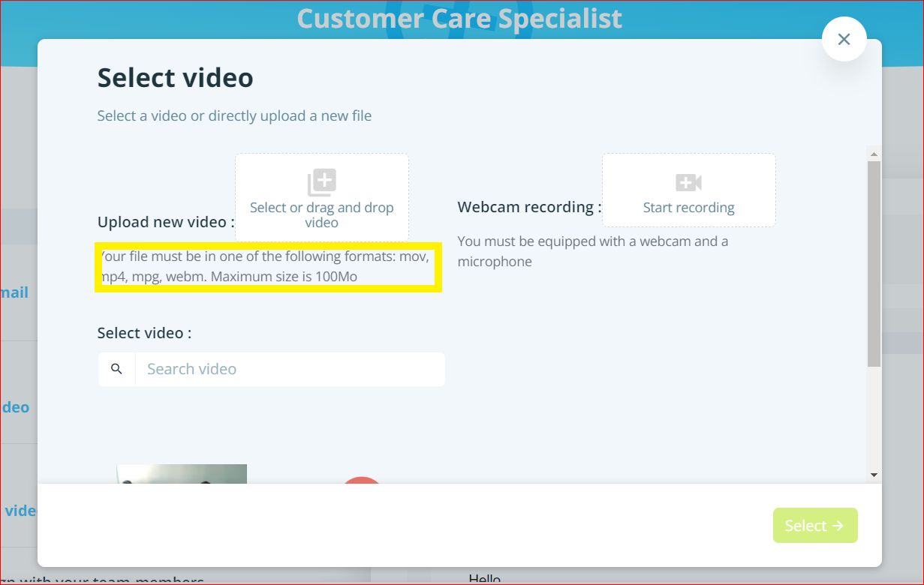This screenshot has height=585, width=924.
Task: Click the "Upload new video :" label
Action: [166, 222]
